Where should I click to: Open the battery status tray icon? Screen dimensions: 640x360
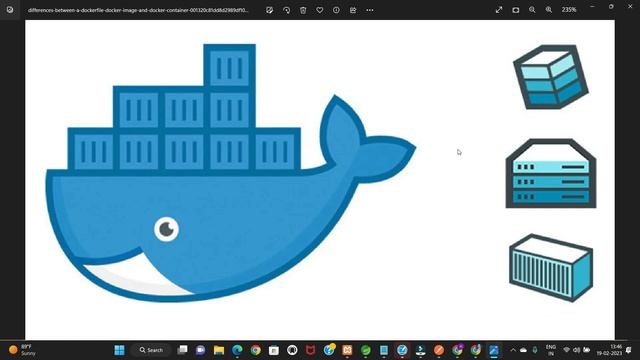pyautogui.click(x=587, y=350)
